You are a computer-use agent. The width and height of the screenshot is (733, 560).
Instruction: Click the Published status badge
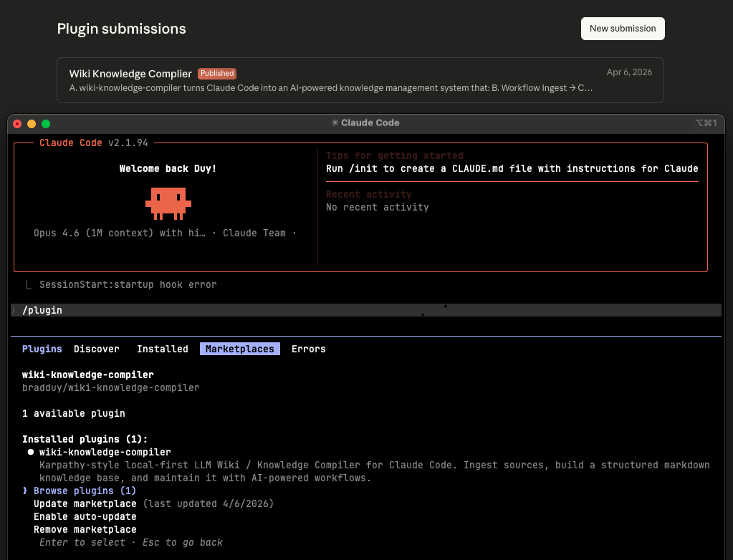click(x=217, y=73)
